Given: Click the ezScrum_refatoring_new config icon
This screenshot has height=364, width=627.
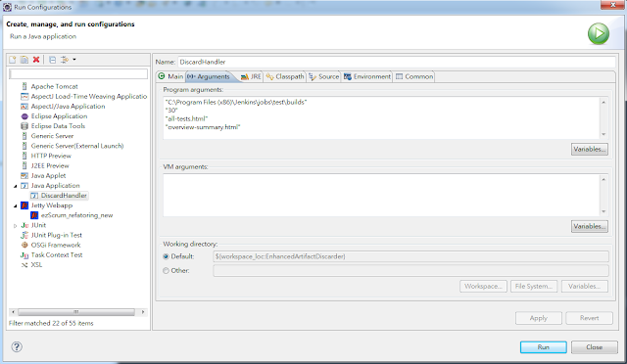Looking at the screenshot, I should tap(34, 215).
